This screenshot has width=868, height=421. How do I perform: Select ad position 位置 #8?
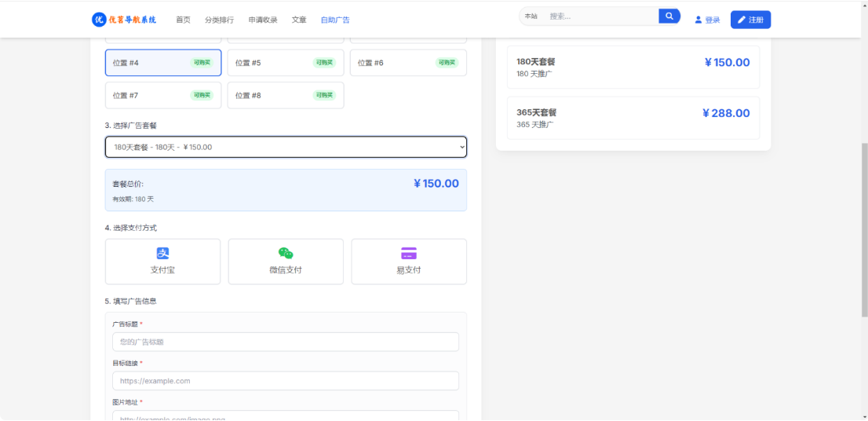point(286,95)
